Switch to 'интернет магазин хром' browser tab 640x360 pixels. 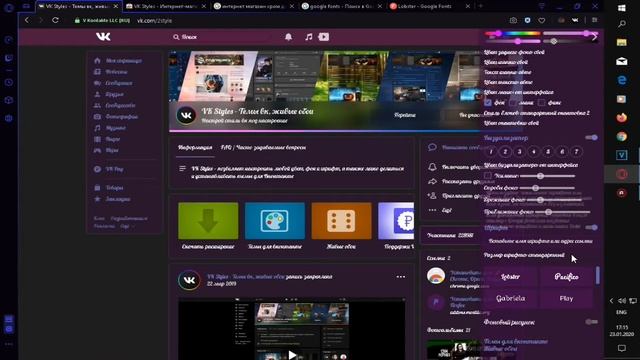click(253, 6)
